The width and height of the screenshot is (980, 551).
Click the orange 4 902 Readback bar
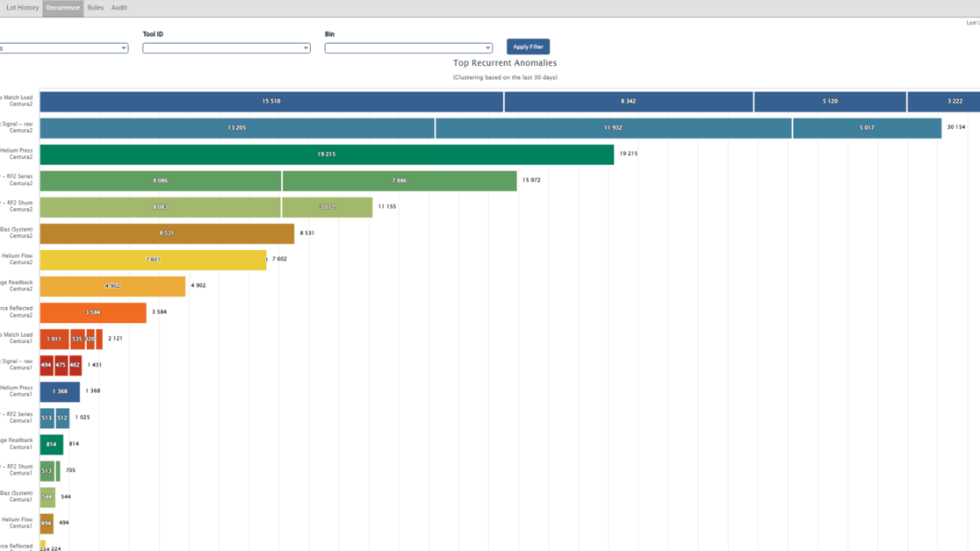[112, 286]
